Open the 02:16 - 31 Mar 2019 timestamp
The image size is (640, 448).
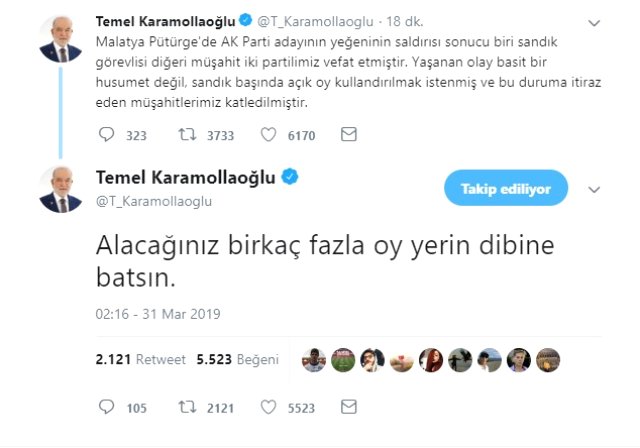point(158,314)
